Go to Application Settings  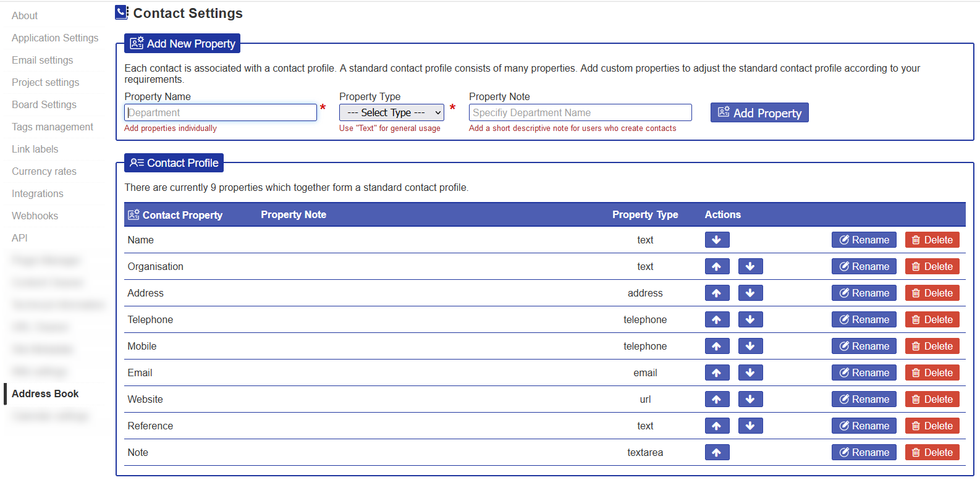click(x=55, y=38)
